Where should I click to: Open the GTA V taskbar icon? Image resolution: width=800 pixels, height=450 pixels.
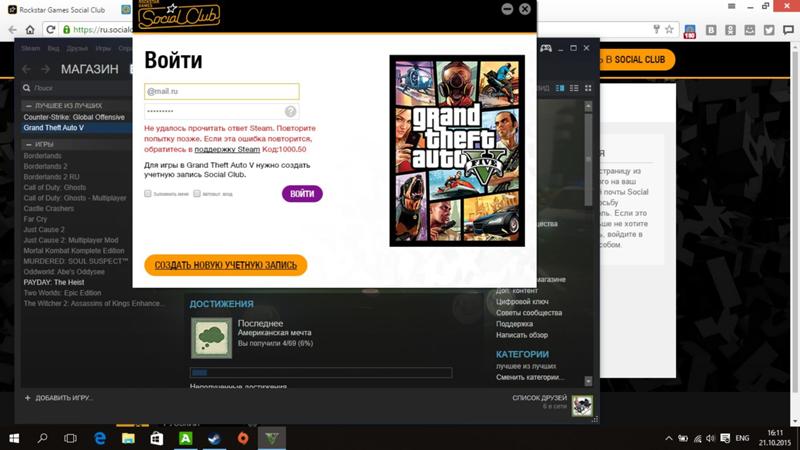pos(271,438)
